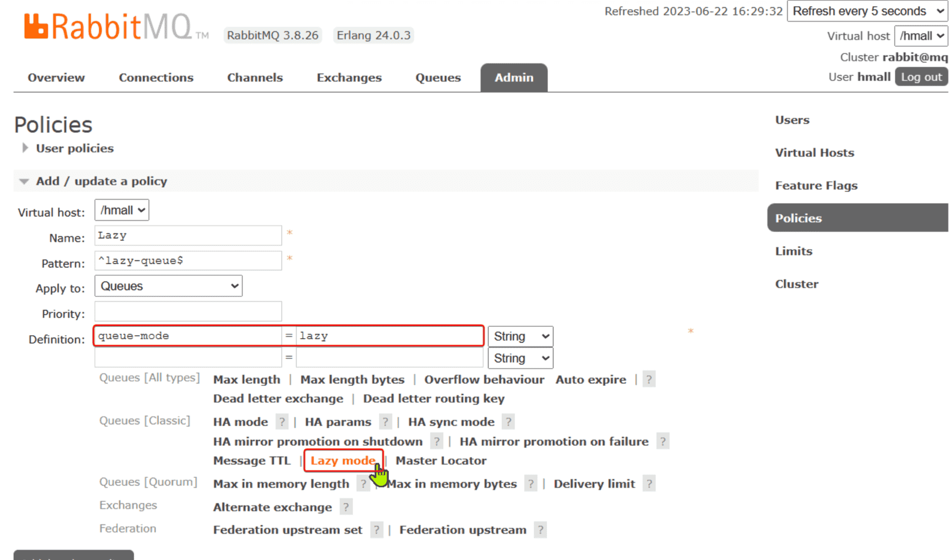Viewport: 949px width, 560px height.
Task: Click help icon beside Delivery limit
Action: 649,484
